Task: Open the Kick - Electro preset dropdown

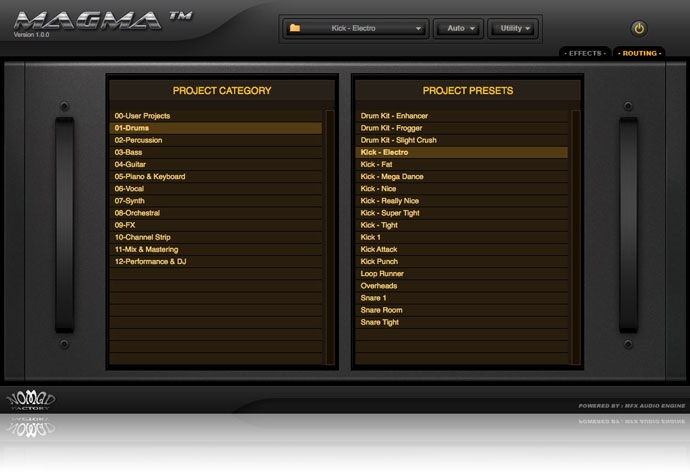Action: click(x=356, y=28)
